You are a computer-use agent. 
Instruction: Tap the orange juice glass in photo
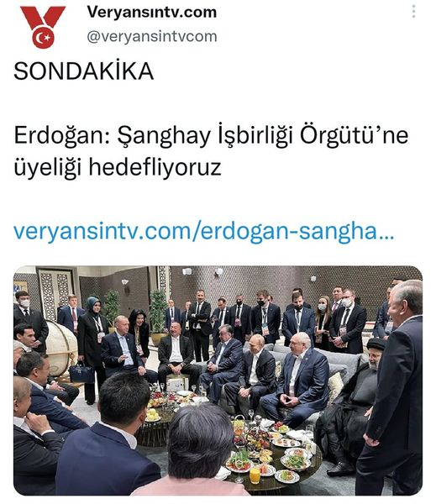[255, 475]
